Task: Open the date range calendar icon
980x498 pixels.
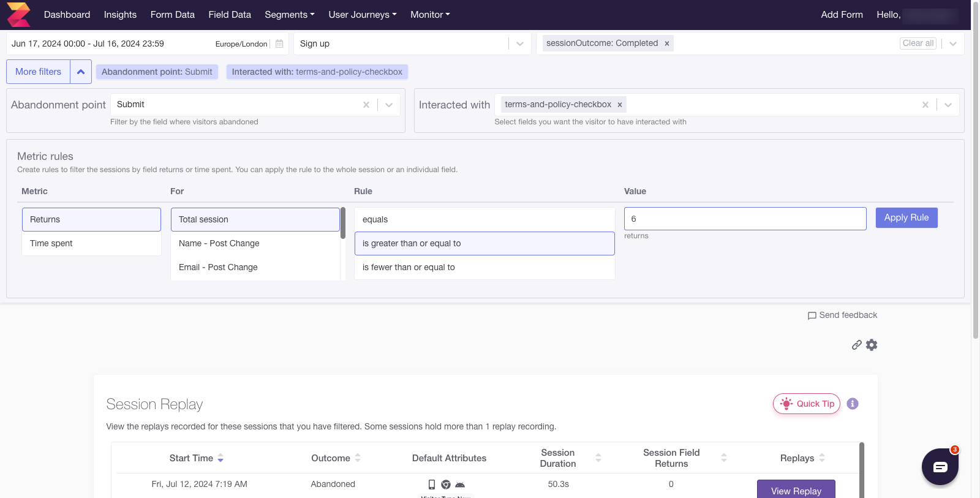Action: pyautogui.click(x=279, y=43)
